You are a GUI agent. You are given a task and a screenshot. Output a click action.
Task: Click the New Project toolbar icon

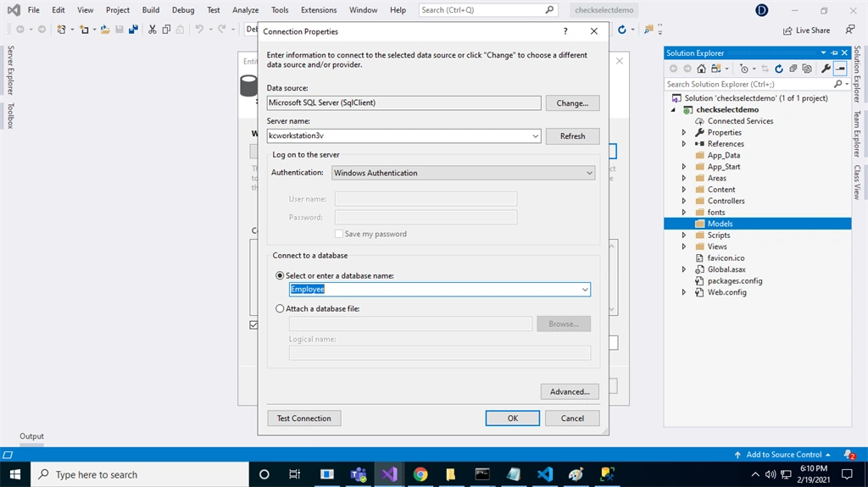click(61, 30)
